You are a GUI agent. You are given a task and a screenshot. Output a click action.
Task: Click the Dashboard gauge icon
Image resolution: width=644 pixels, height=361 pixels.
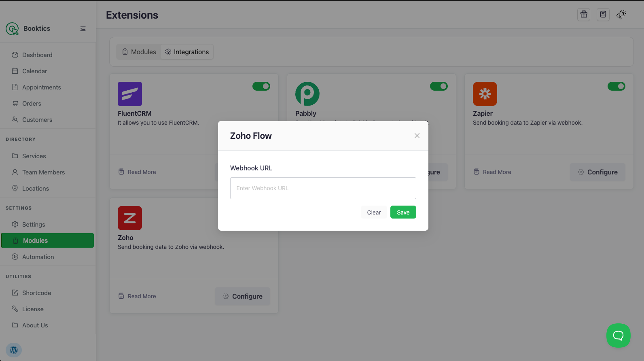[x=15, y=55]
